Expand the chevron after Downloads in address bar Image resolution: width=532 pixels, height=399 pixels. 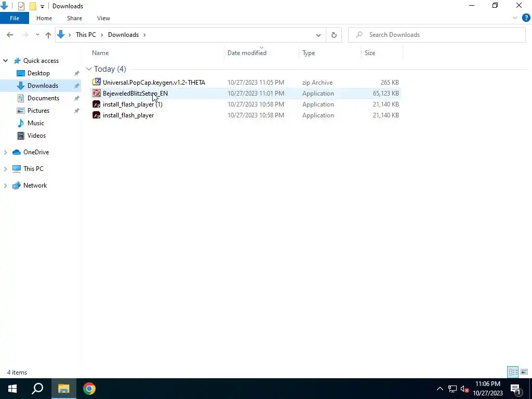point(144,35)
